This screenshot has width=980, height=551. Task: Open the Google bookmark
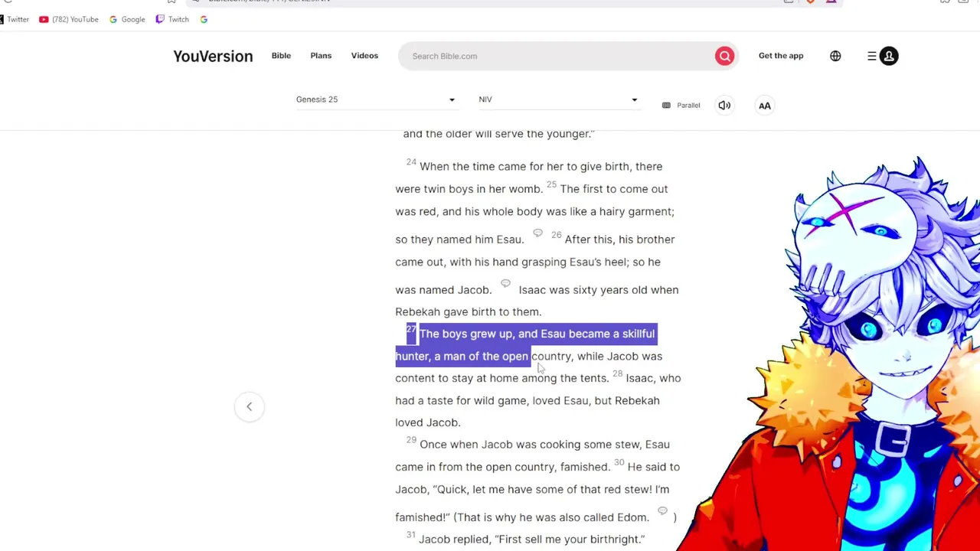pos(127,19)
